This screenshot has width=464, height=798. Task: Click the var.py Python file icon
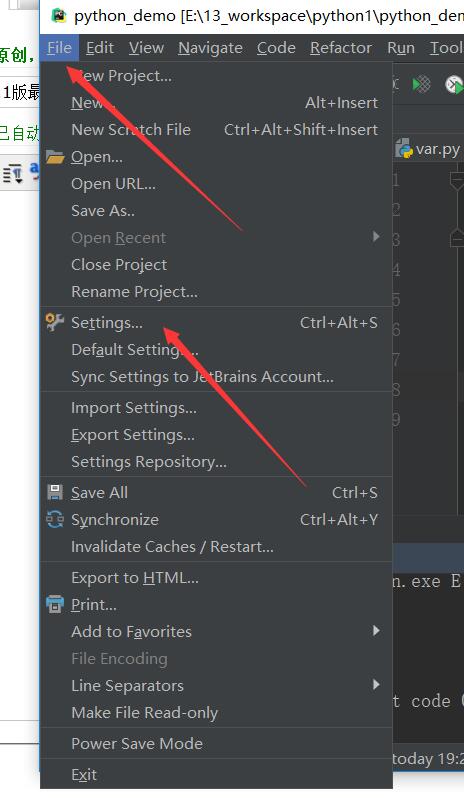tap(405, 149)
